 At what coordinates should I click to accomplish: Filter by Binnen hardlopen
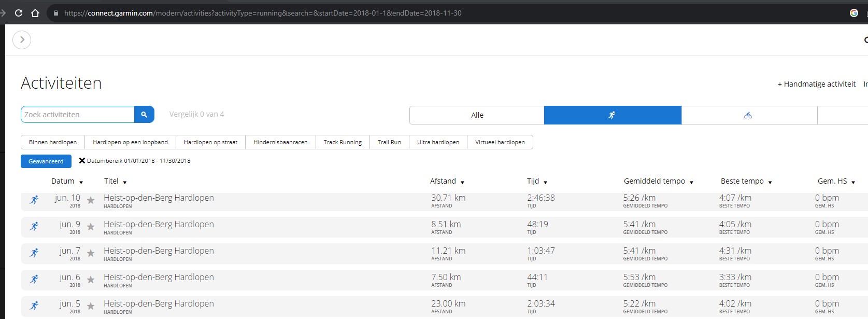click(53, 142)
